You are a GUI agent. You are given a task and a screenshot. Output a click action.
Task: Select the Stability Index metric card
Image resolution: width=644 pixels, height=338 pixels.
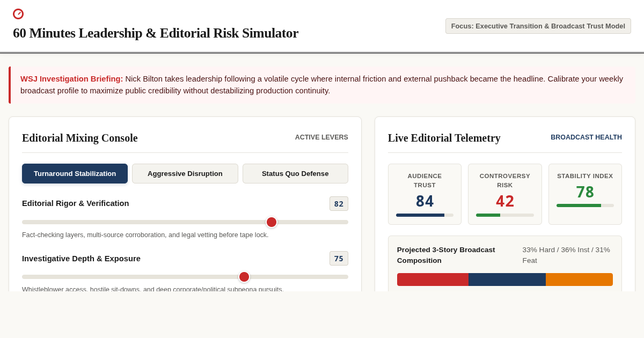585,194
